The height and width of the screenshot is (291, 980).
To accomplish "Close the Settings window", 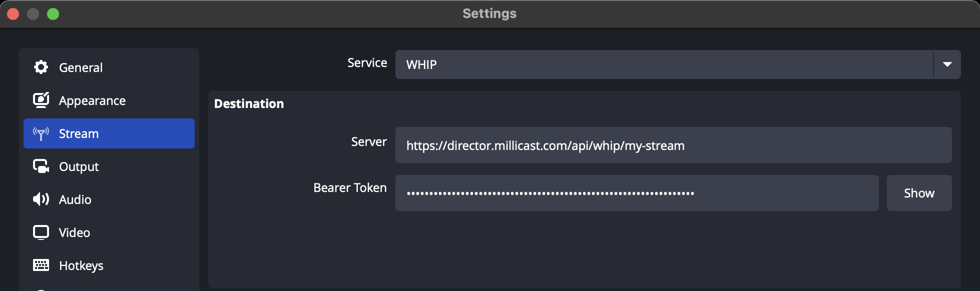I will [x=13, y=14].
